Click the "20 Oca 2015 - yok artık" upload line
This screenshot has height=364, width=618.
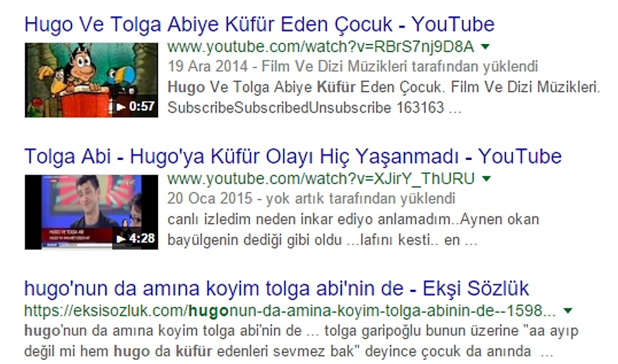(311, 198)
